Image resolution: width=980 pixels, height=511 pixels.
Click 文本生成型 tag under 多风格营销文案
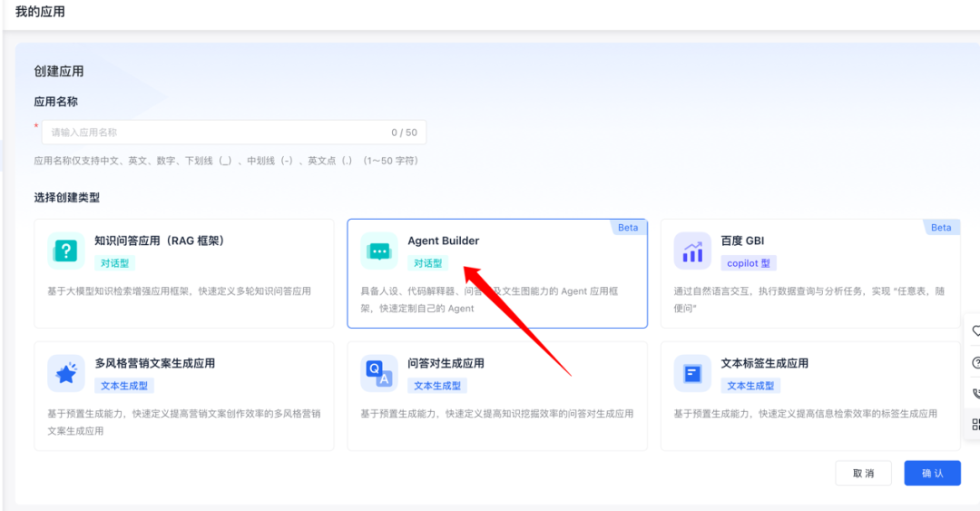click(123, 386)
